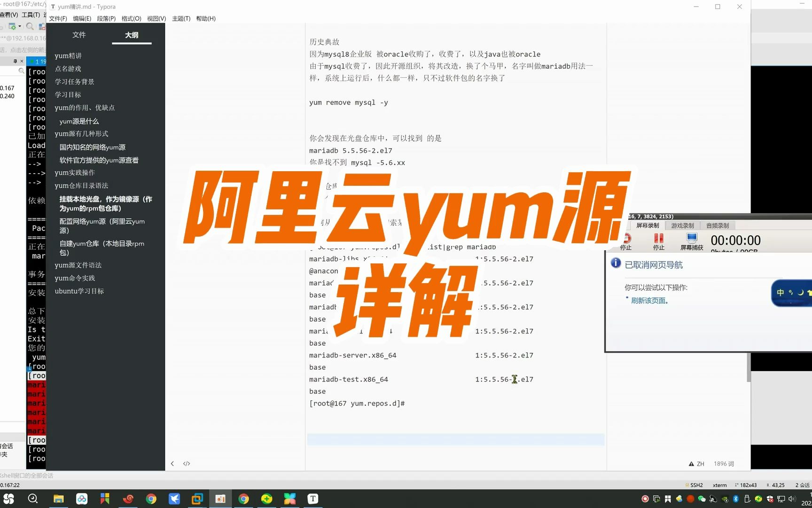Switch to the 音频录制 tab in the recorder
The height and width of the screenshot is (508, 812).
coord(718,226)
